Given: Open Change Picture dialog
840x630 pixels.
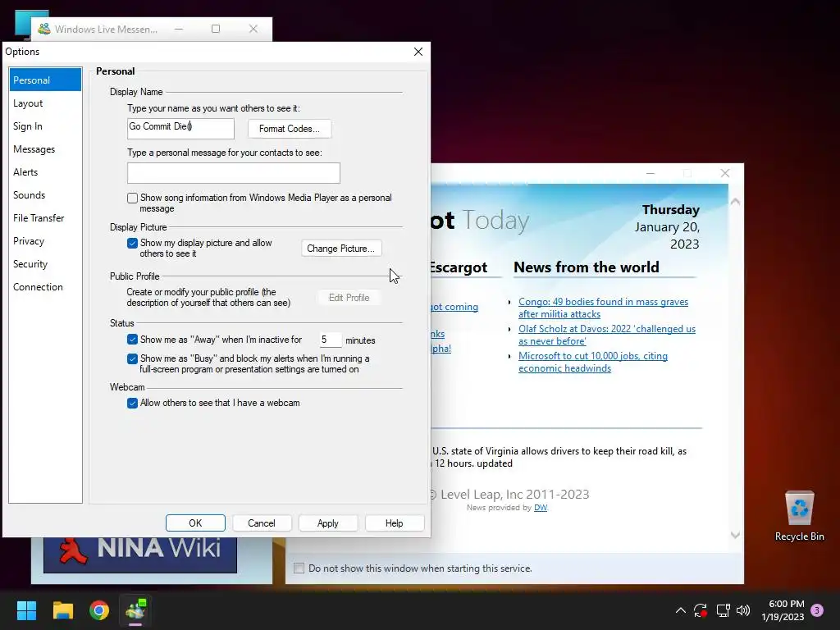Looking at the screenshot, I should pos(341,249).
